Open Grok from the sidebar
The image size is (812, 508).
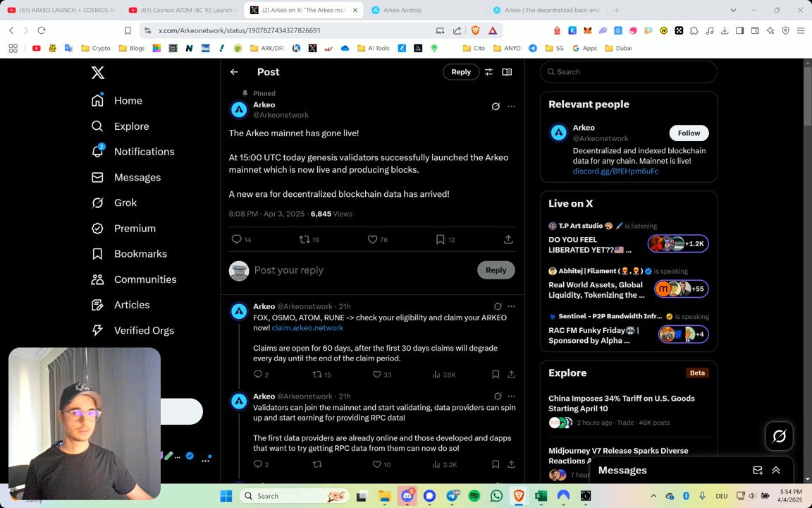114,202
